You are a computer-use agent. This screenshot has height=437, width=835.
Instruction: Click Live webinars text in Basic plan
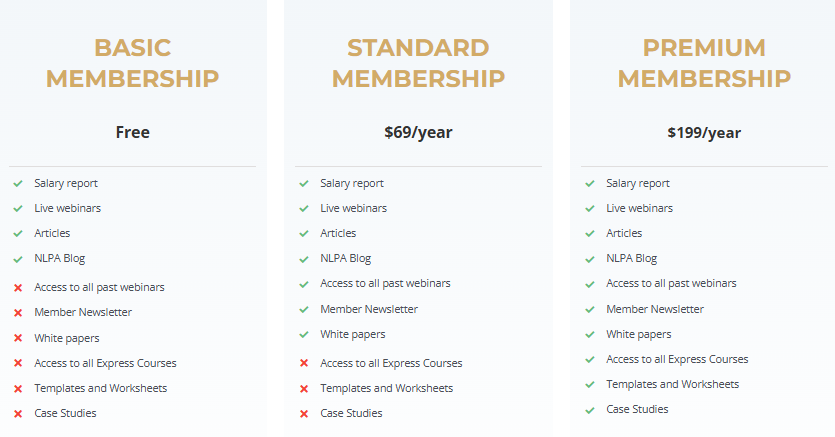(x=67, y=208)
